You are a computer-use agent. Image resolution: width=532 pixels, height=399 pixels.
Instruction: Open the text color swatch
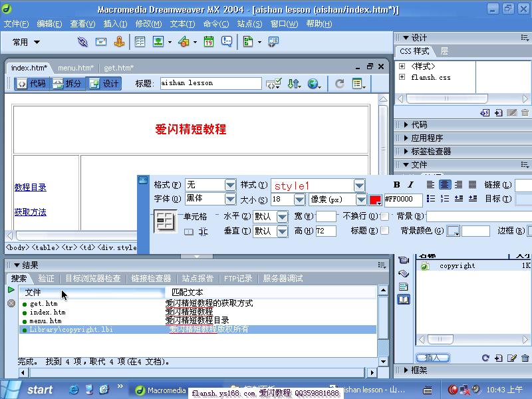point(375,200)
